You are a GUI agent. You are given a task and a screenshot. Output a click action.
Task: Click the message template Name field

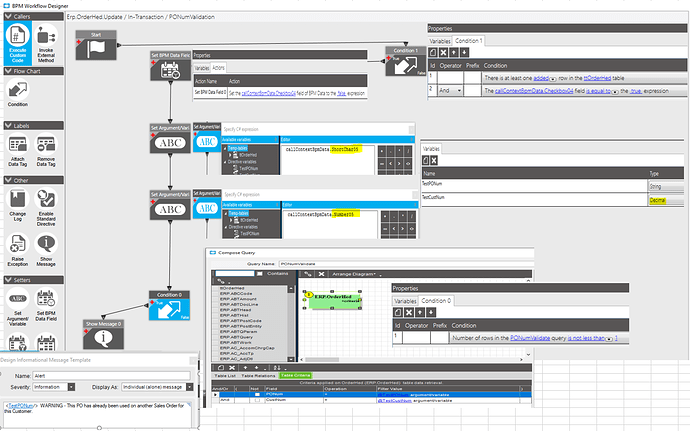click(112, 376)
